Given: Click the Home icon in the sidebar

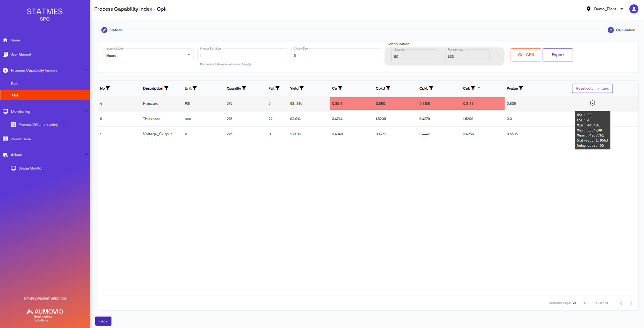Looking at the screenshot, I should 5,40.
